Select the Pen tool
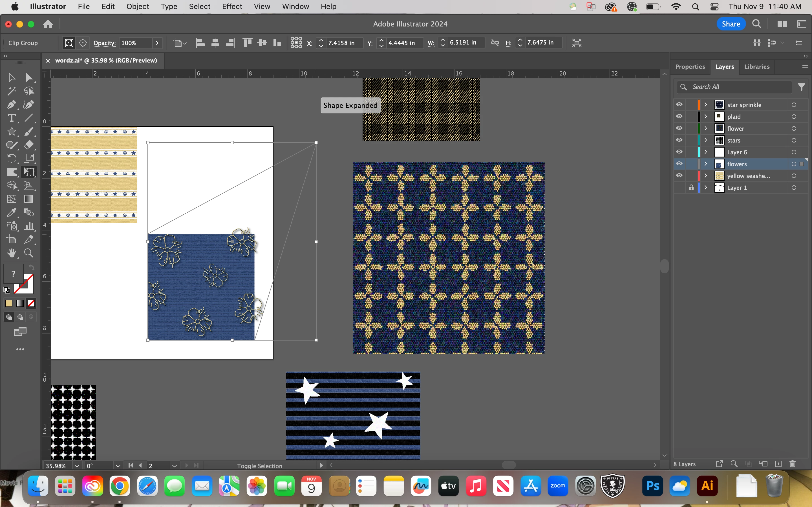This screenshot has width=812, height=507. 11,104
